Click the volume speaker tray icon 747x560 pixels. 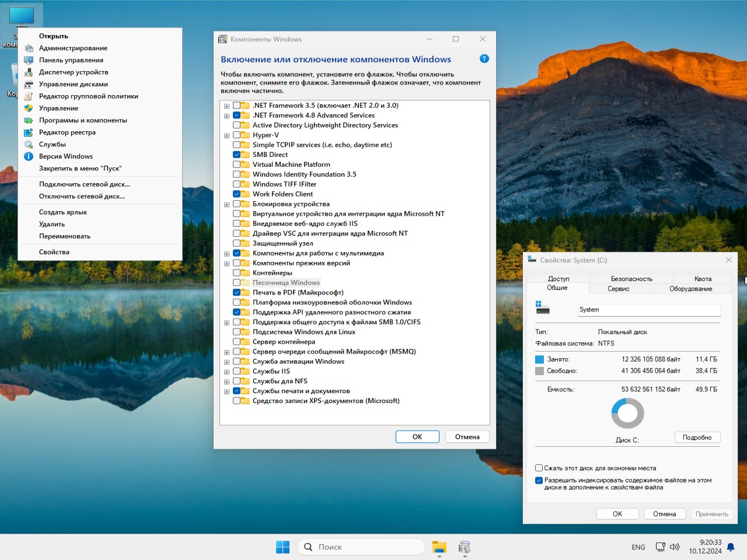675,547
